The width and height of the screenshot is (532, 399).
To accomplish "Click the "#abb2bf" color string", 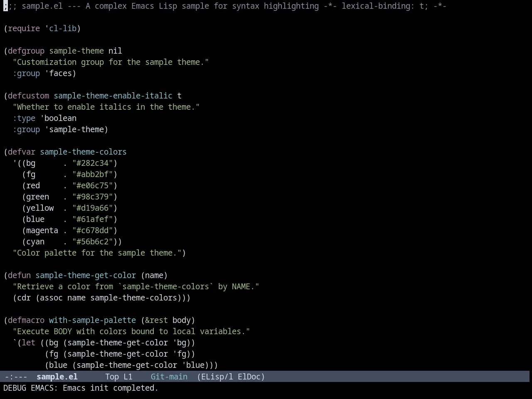I will click(x=92, y=174).
